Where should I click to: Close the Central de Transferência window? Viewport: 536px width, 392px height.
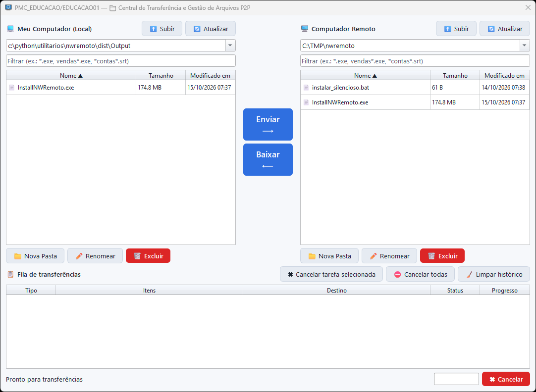[x=528, y=7]
